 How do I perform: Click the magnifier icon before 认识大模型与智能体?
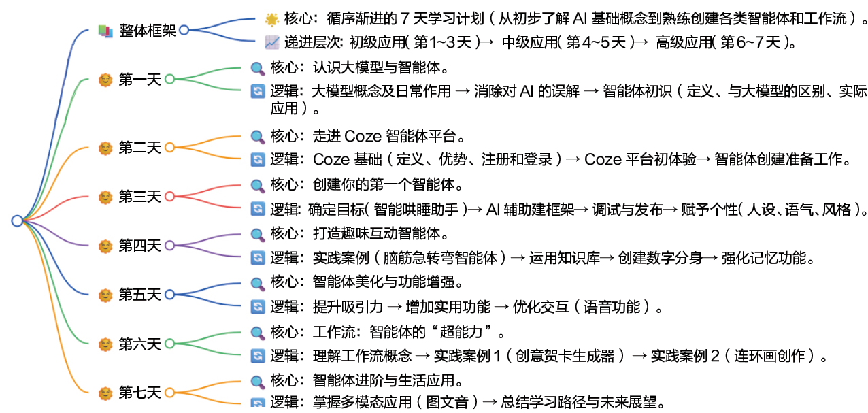(x=258, y=67)
